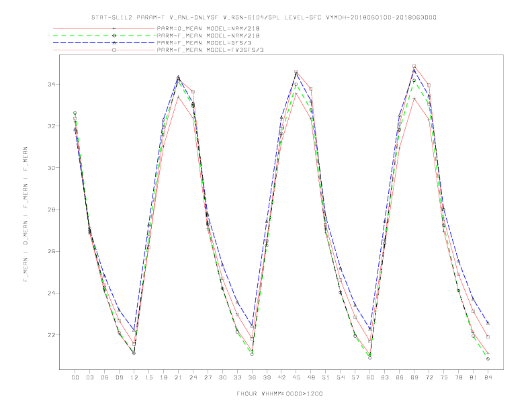532x411 pixels.
Task: Click x-axis forecast hour label 09
Action: pyautogui.click(x=119, y=377)
